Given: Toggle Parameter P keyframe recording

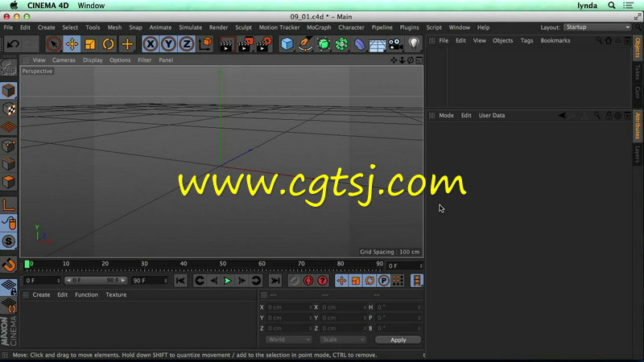Looking at the screenshot, I should tap(384, 281).
